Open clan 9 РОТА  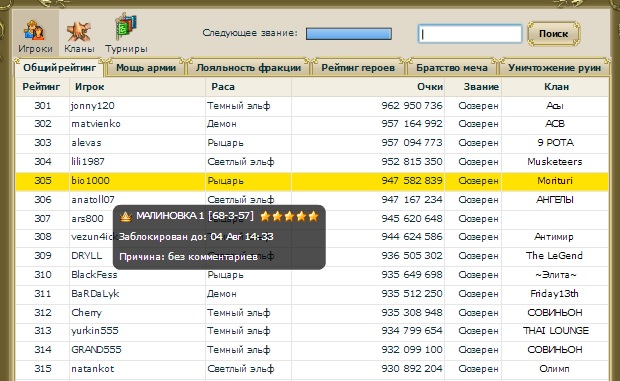[x=556, y=143]
